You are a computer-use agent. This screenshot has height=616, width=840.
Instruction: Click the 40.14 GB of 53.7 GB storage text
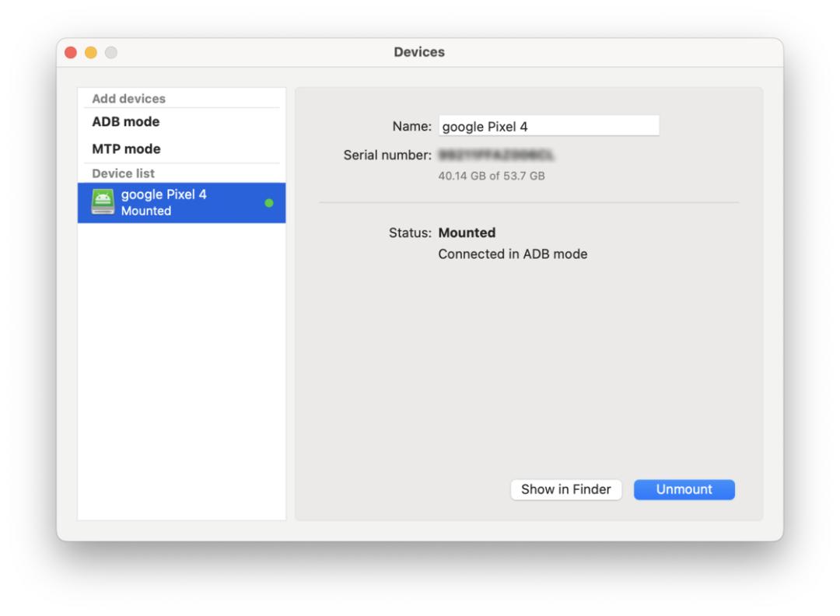pyautogui.click(x=492, y=176)
